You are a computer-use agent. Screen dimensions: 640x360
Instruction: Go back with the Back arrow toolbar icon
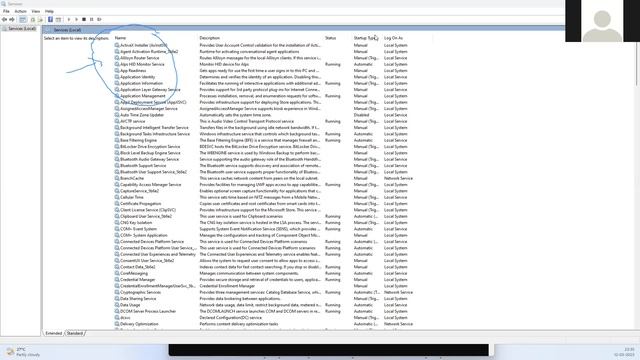click(4, 20)
